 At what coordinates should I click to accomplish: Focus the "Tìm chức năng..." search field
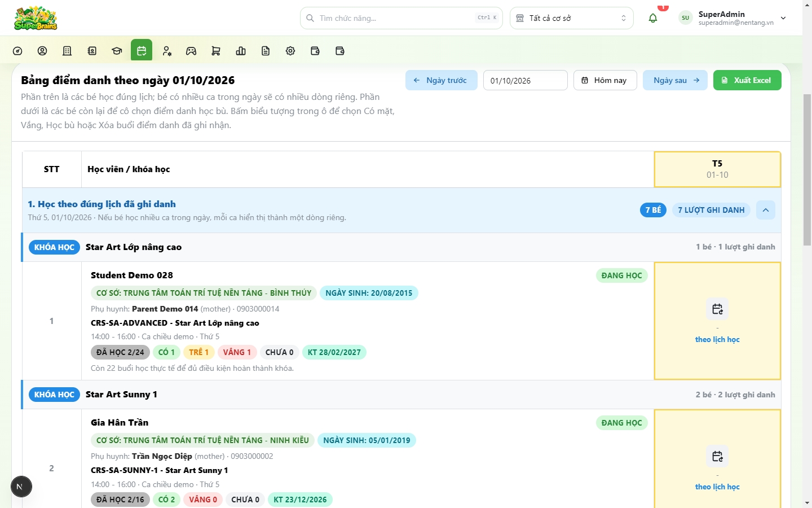coord(401,18)
